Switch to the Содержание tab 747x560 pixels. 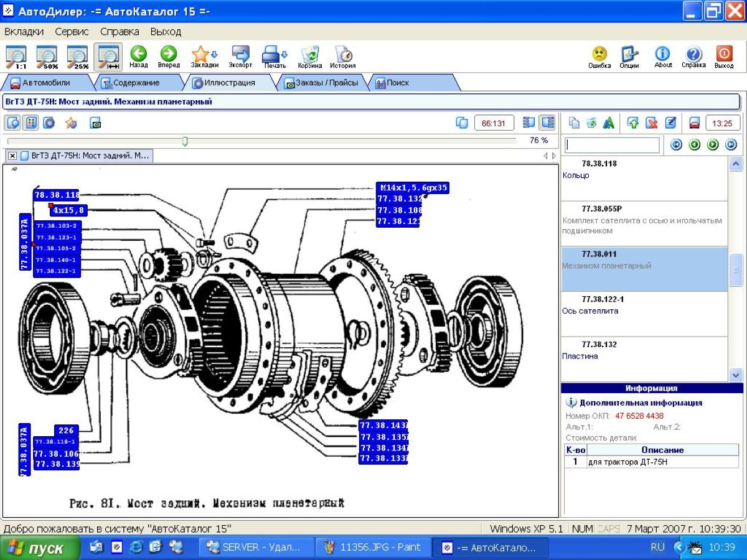[x=136, y=83]
